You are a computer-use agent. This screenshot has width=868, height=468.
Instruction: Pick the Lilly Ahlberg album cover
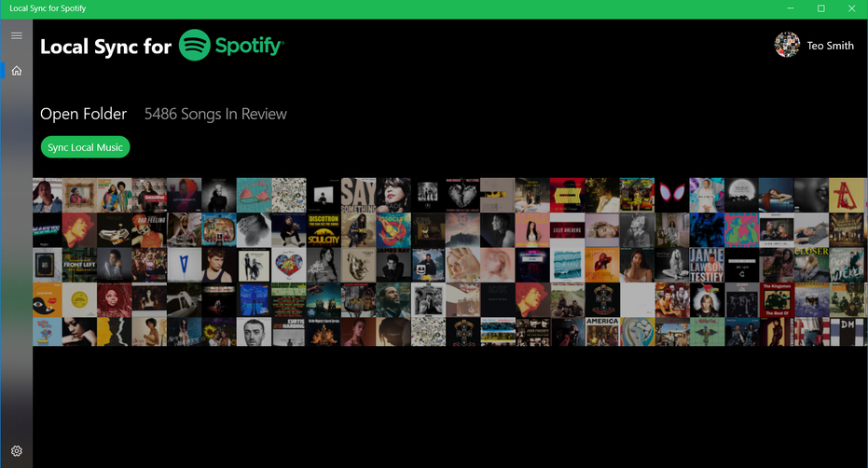pyautogui.click(x=568, y=230)
